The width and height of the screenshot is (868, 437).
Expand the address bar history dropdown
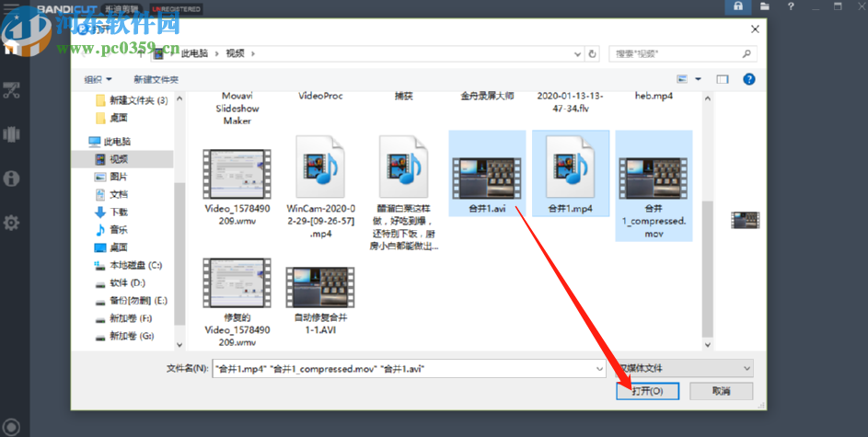pyautogui.click(x=577, y=53)
